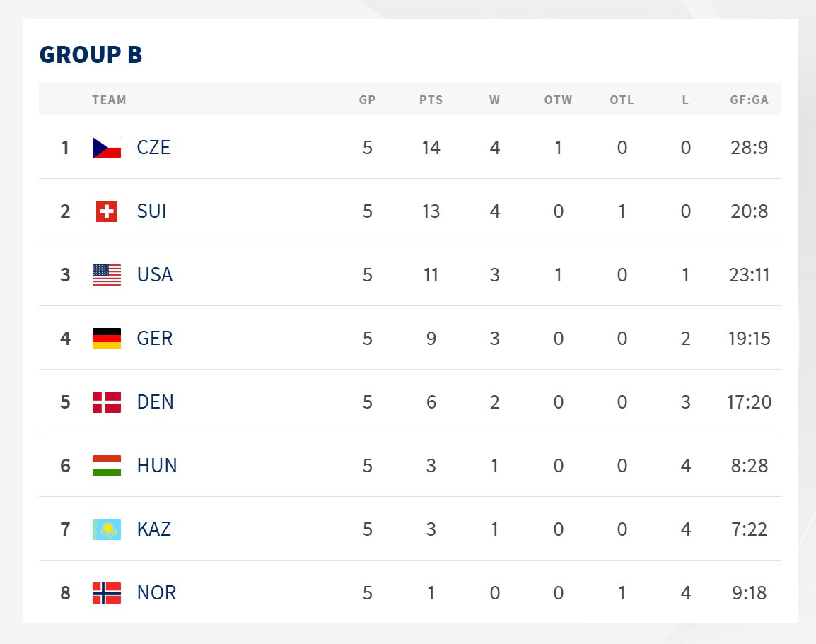Screen dimensions: 816x644
Task: Open the SUI team link
Action: 152,211
